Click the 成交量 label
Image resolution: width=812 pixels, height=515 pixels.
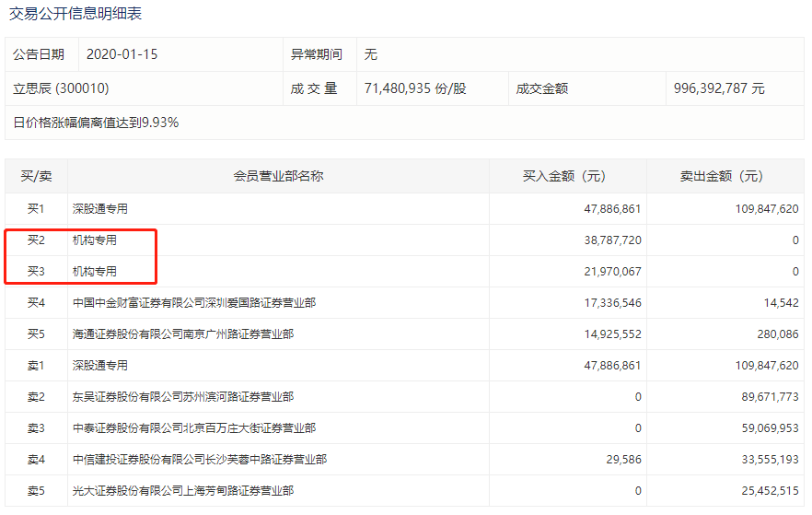tap(314, 88)
